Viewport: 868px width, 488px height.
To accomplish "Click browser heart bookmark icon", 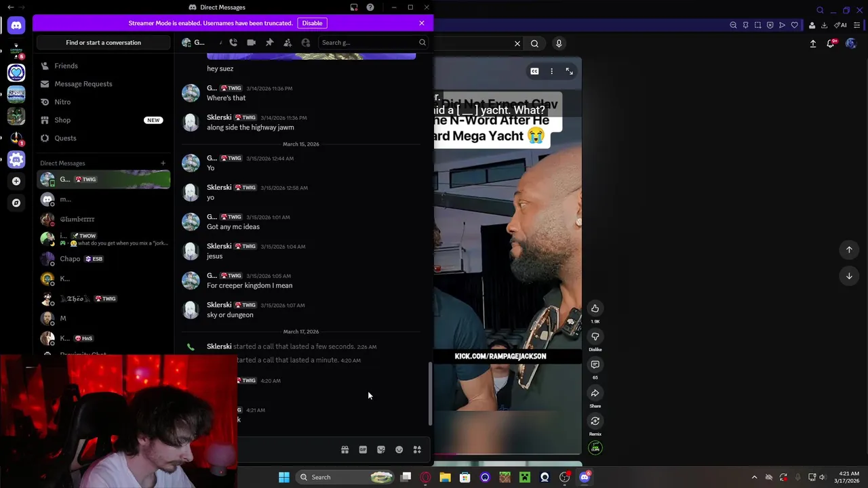I will [x=795, y=25].
